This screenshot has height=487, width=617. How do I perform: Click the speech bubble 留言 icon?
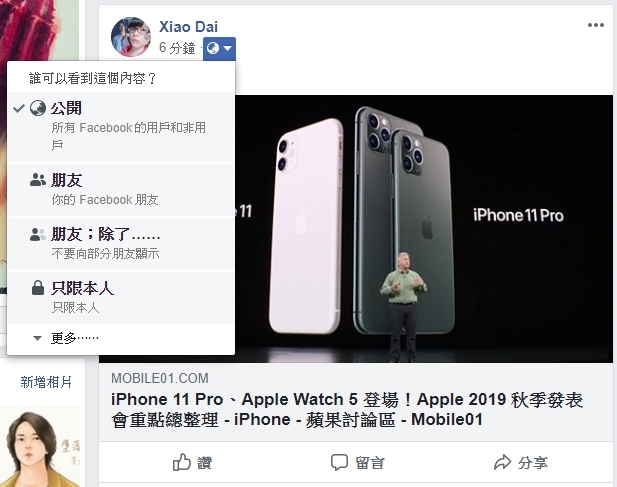click(339, 463)
